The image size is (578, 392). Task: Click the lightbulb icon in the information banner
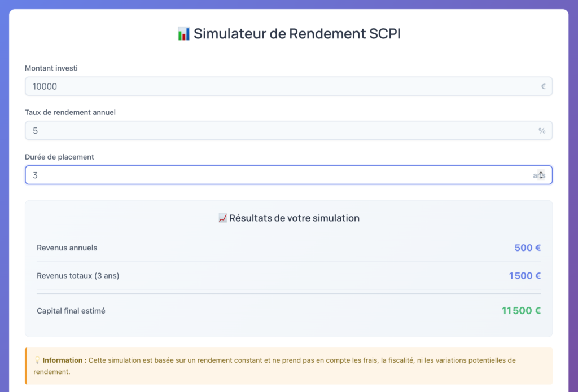pos(38,360)
